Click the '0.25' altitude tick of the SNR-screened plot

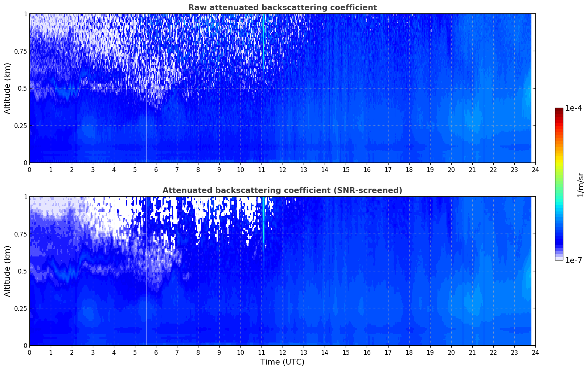tap(21, 308)
